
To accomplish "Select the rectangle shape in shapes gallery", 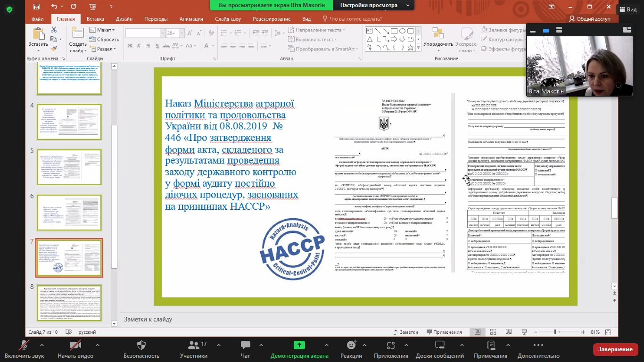I will click(394, 31).
